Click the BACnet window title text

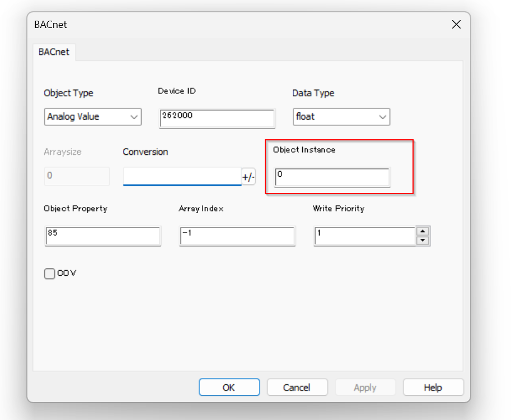tap(50, 25)
